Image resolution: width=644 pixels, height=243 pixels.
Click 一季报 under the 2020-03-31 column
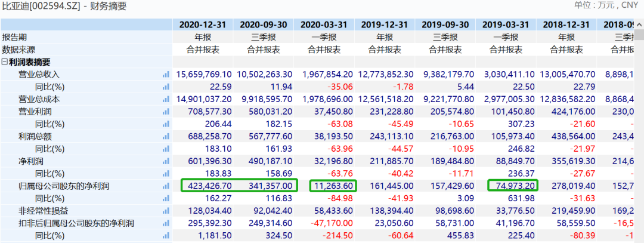pyautogui.click(x=324, y=38)
